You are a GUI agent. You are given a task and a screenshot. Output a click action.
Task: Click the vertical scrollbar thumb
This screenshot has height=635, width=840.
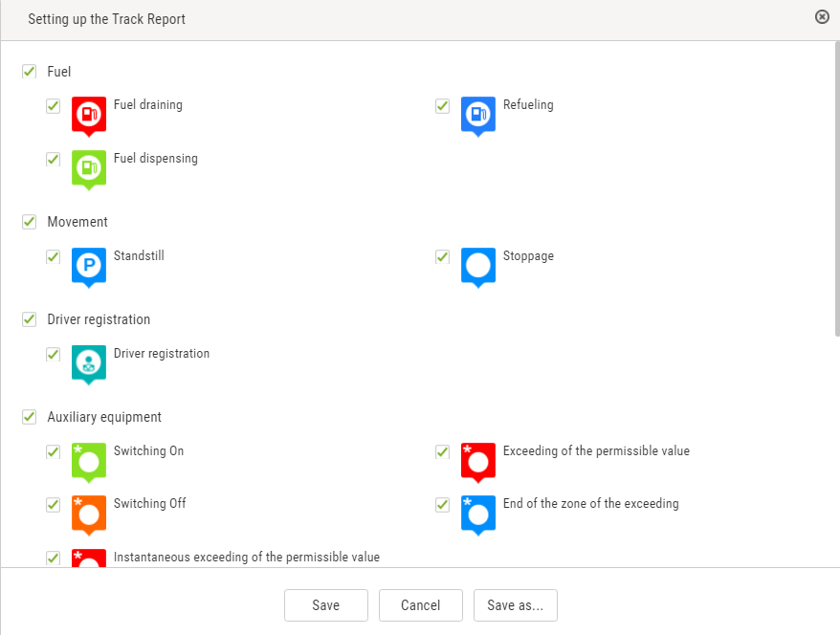(x=837, y=189)
